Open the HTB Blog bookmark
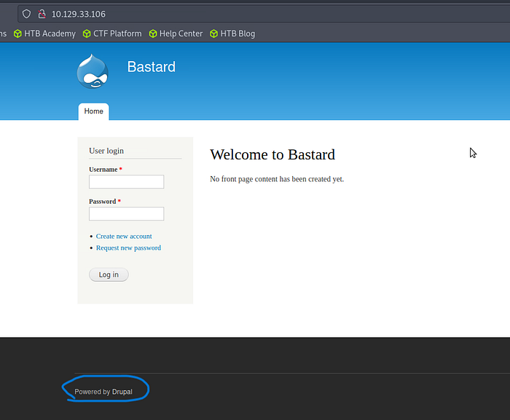The width and height of the screenshot is (510, 420). point(232,33)
